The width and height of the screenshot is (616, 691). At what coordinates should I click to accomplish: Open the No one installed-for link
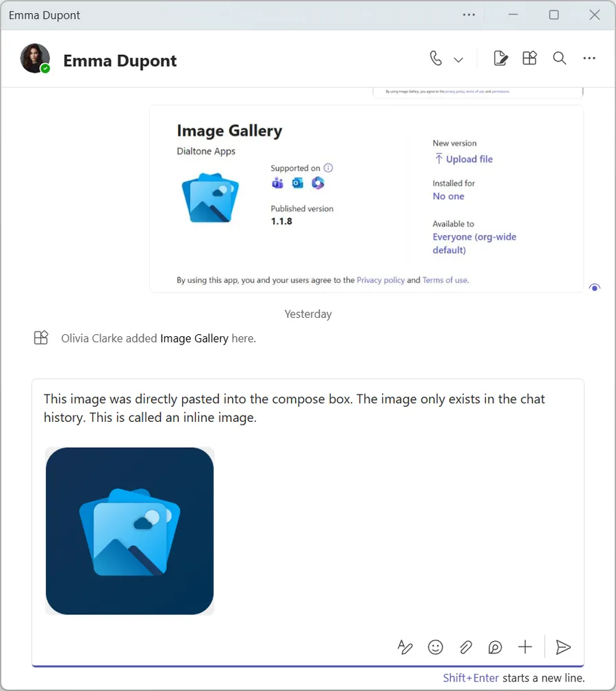point(448,197)
